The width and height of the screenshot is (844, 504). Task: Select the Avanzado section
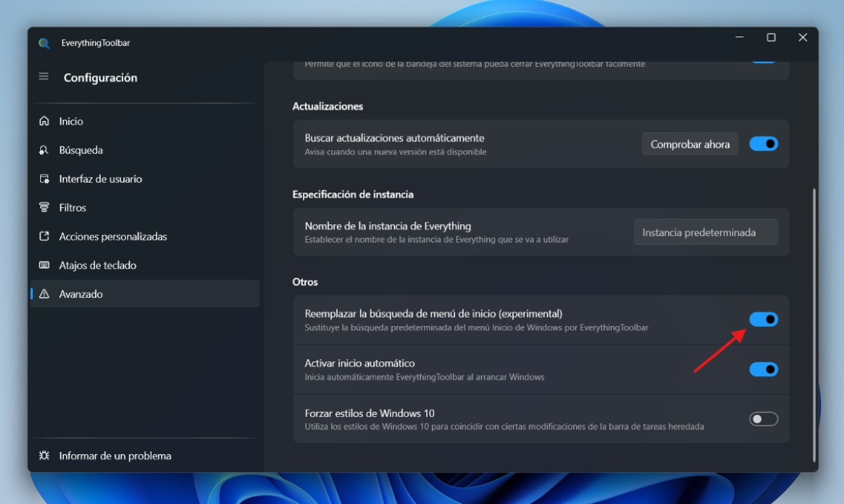tap(145, 295)
